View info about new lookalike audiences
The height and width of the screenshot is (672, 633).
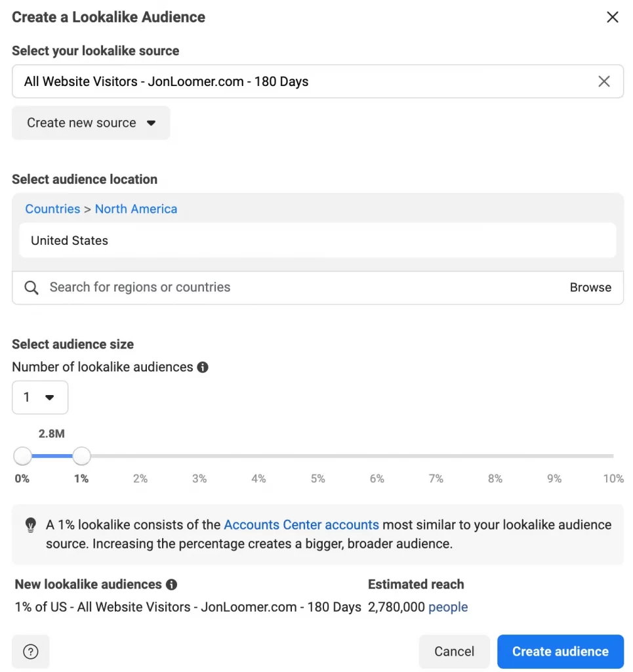[171, 585]
